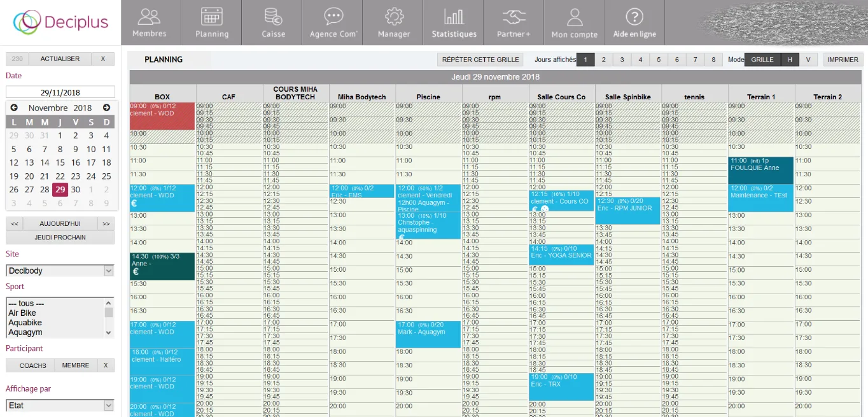Set days displayed to 7
868x417 pixels.
[696, 59]
